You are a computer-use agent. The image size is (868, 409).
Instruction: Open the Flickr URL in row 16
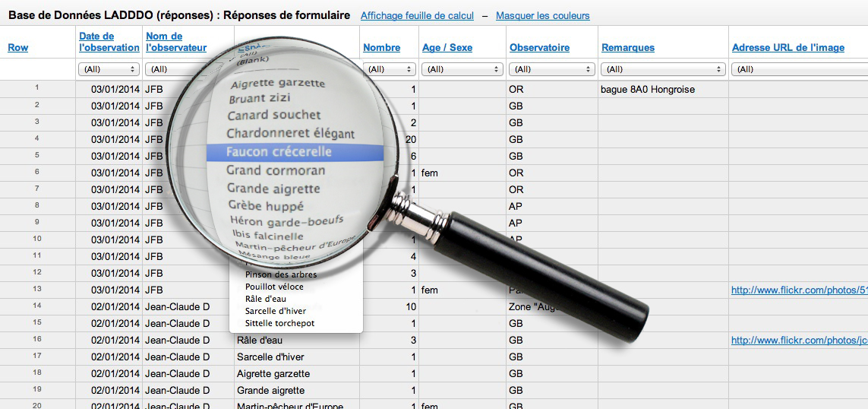(799, 340)
